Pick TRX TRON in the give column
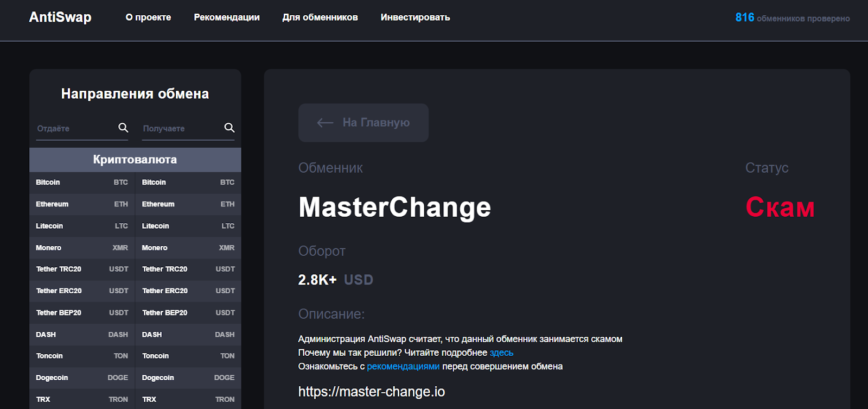This screenshot has height=409, width=868. point(82,399)
